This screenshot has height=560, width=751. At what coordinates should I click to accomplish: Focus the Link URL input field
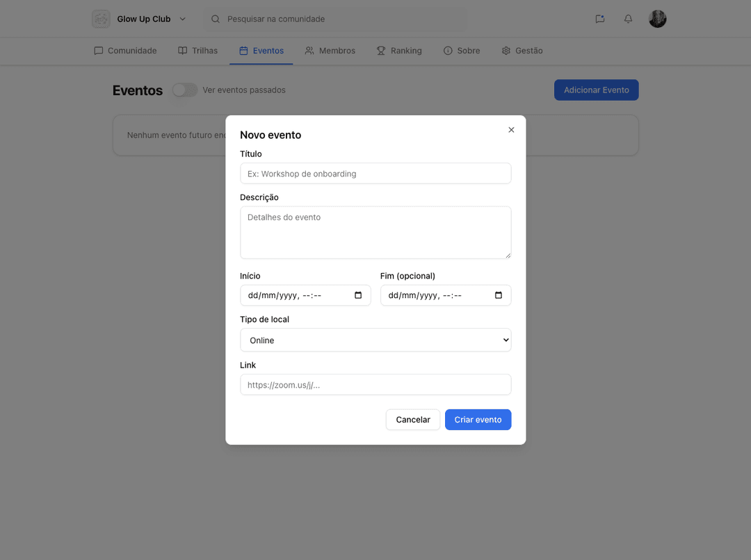[375, 384]
